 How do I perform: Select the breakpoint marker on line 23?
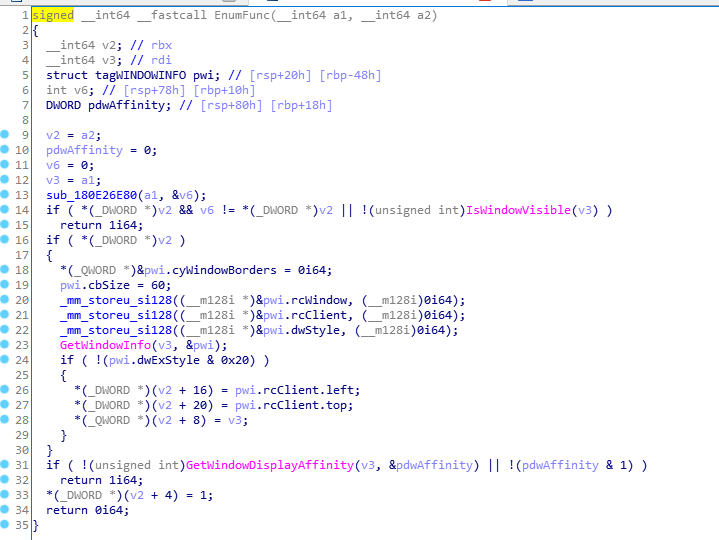(6, 344)
